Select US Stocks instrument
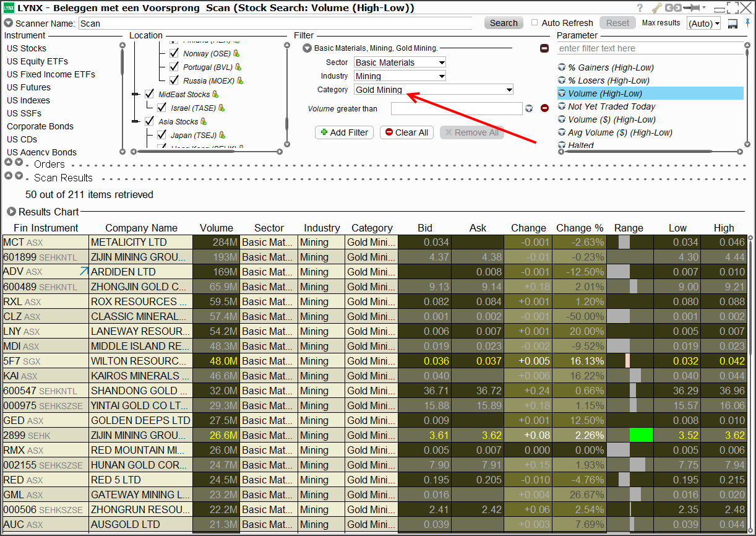This screenshot has height=536, width=756. click(27, 48)
